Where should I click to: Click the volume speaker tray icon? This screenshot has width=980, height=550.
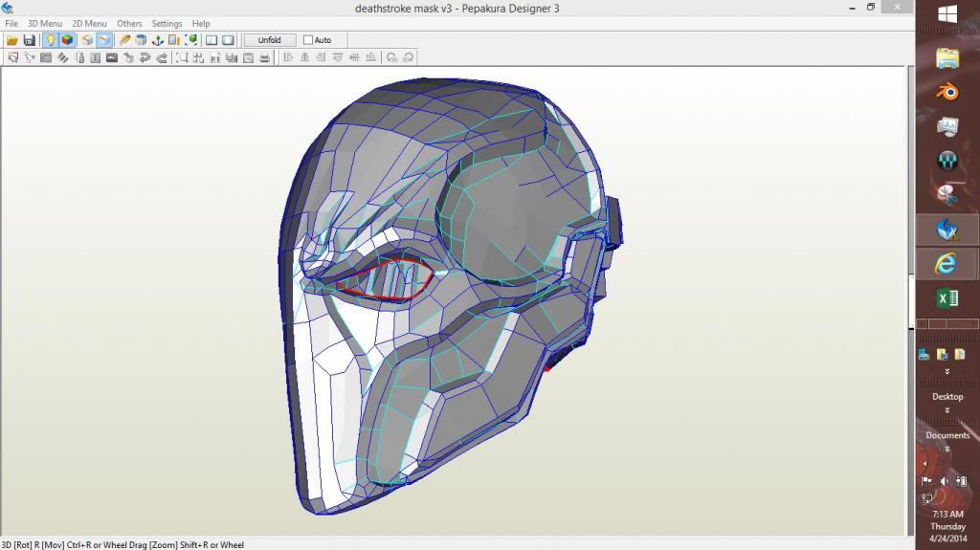pyautogui.click(x=945, y=481)
